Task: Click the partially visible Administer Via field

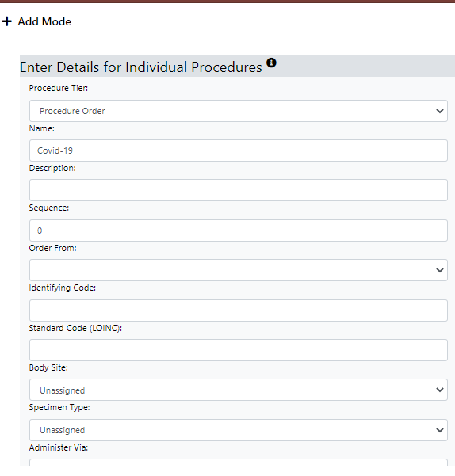Action: (x=239, y=463)
